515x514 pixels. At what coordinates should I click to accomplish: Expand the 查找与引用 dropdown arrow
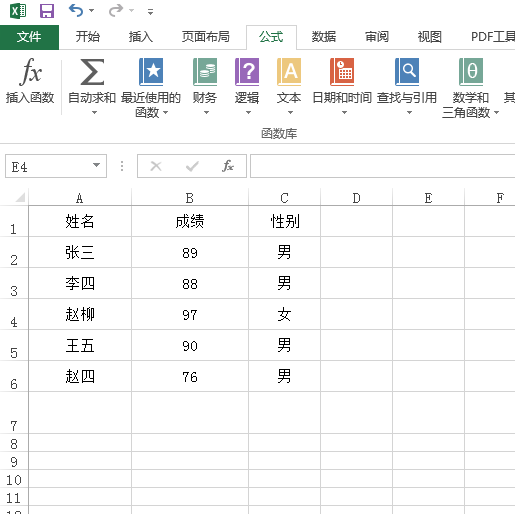(409, 113)
